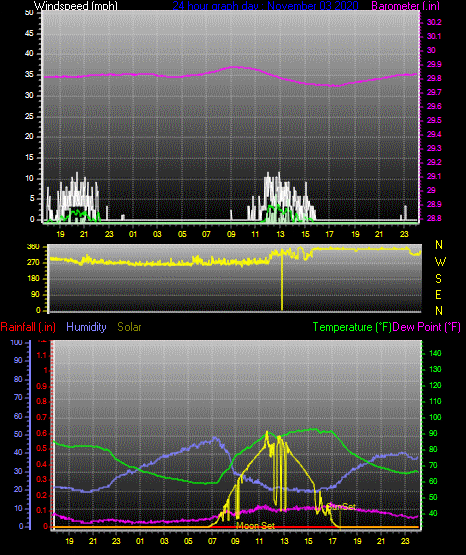Viewport: 466px width, 555px height.
Task: Select the red "Rainfall (.in)" legend label
Action: tap(28, 327)
